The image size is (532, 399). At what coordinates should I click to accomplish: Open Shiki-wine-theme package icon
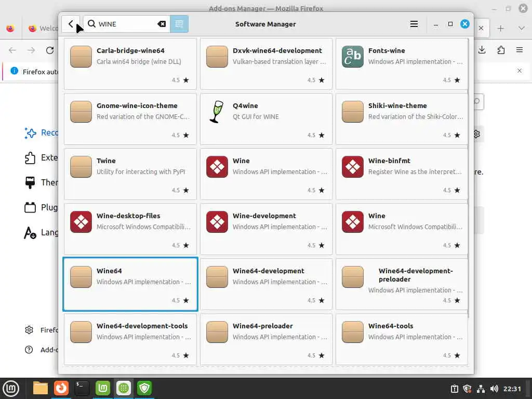tap(353, 112)
